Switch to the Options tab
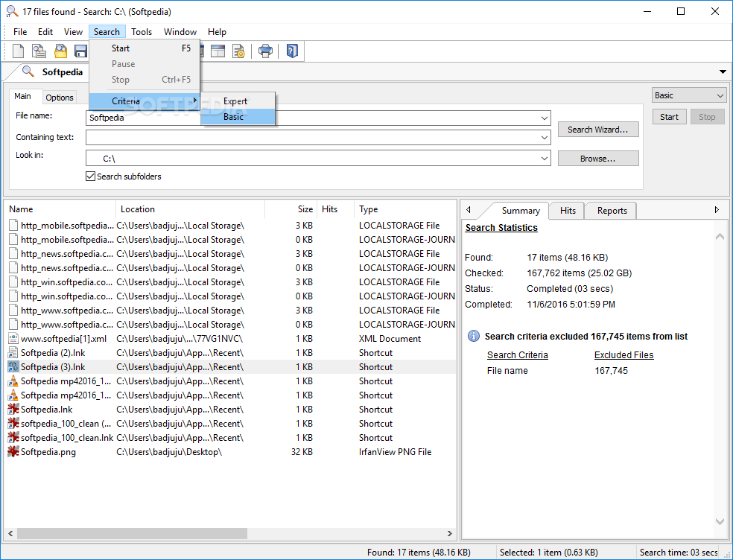Image resolution: width=733 pixels, height=560 pixels. point(60,98)
